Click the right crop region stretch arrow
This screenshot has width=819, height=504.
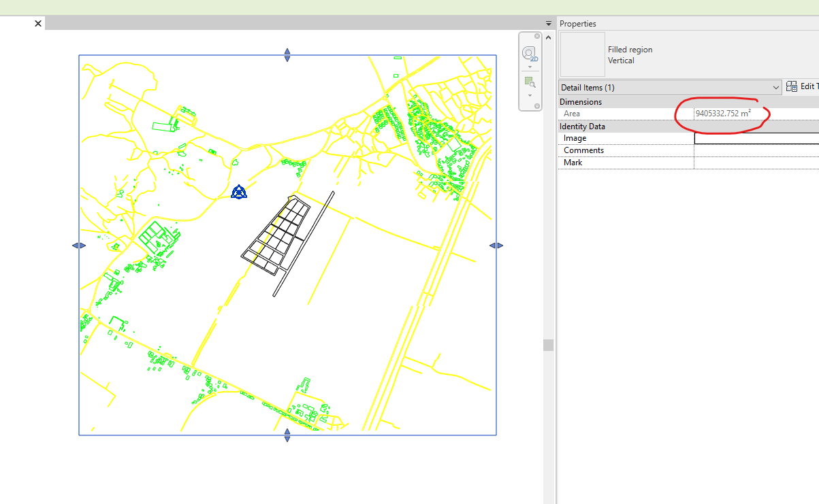coord(497,246)
